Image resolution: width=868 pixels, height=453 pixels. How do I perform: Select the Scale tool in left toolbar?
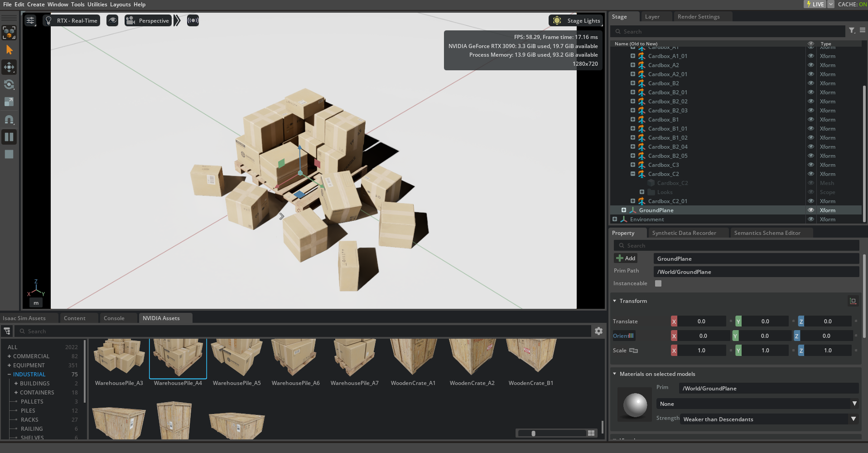click(9, 102)
